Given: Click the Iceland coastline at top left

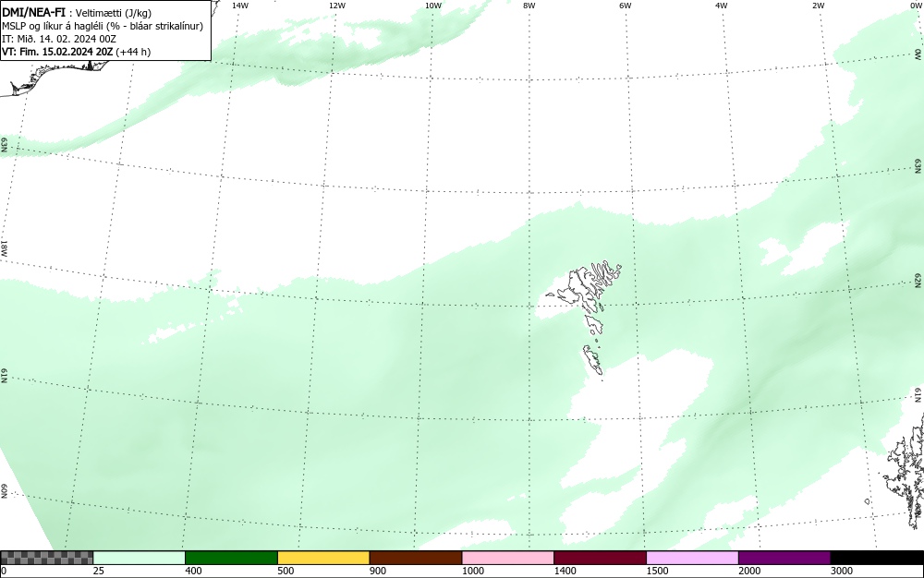Looking at the screenshot, I should click(x=53, y=77).
